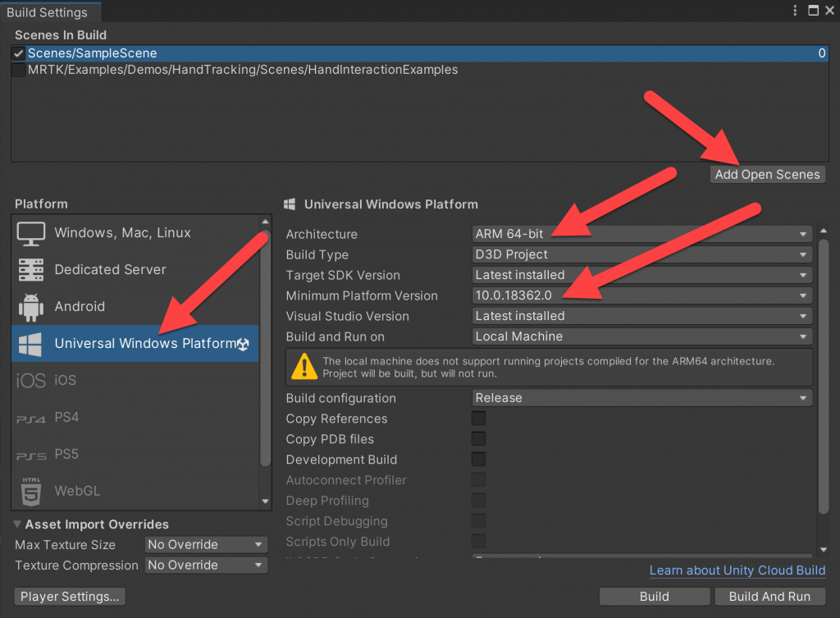Uncheck the Scenes/SampleScene checkbox
This screenshot has height=618, width=840.
[x=19, y=53]
